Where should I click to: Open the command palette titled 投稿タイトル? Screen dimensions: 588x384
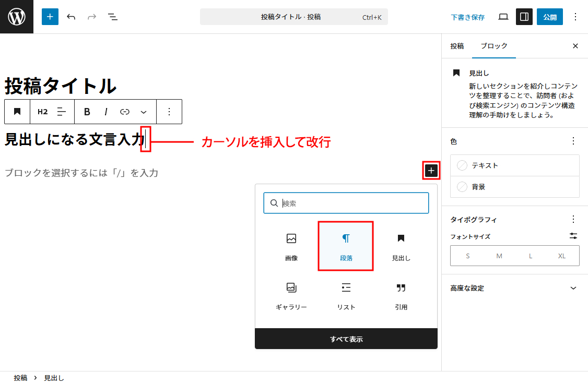(293, 17)
